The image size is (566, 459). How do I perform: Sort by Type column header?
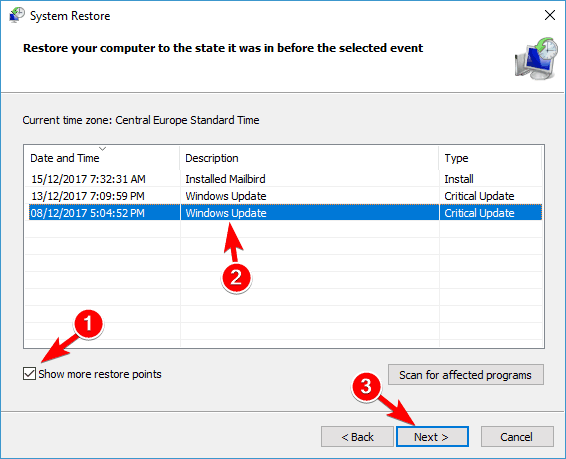pyautogui.click(x=490, y=158)
